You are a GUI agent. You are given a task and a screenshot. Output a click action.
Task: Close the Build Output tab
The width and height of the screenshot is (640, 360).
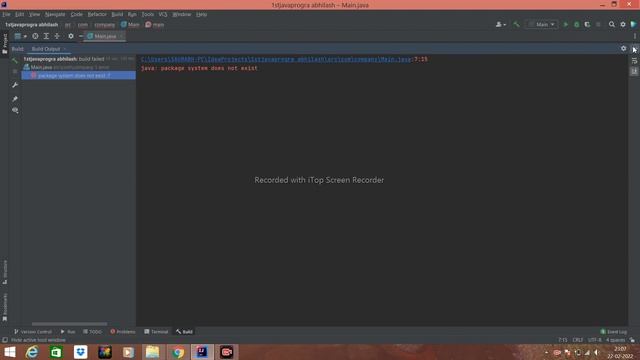pyautogui.click(x=64, y=49)
